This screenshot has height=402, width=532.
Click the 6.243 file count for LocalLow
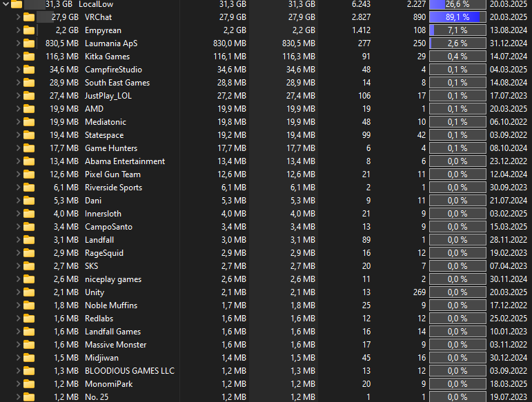[x=361, y=4]
